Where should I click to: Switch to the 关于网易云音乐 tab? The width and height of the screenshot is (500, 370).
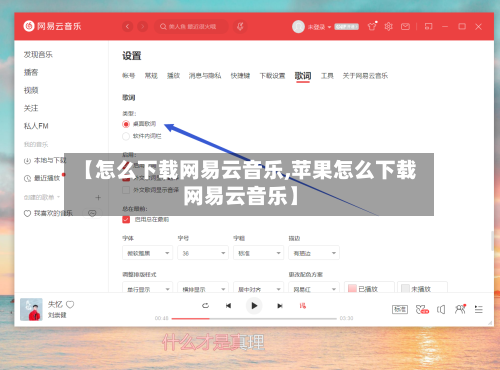365,76
